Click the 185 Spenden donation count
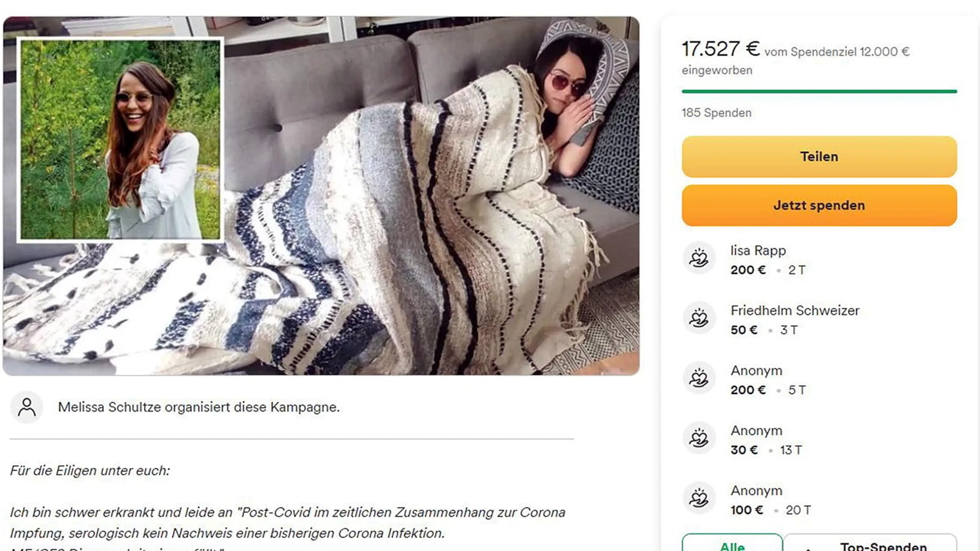The width and height of the screenshot is (980, 551). click(x=716, y=113)
